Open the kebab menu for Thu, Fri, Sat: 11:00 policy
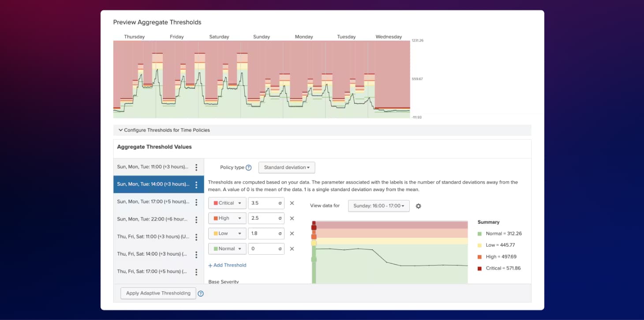This screenshot has width=644, height=320. click(197, 237)
